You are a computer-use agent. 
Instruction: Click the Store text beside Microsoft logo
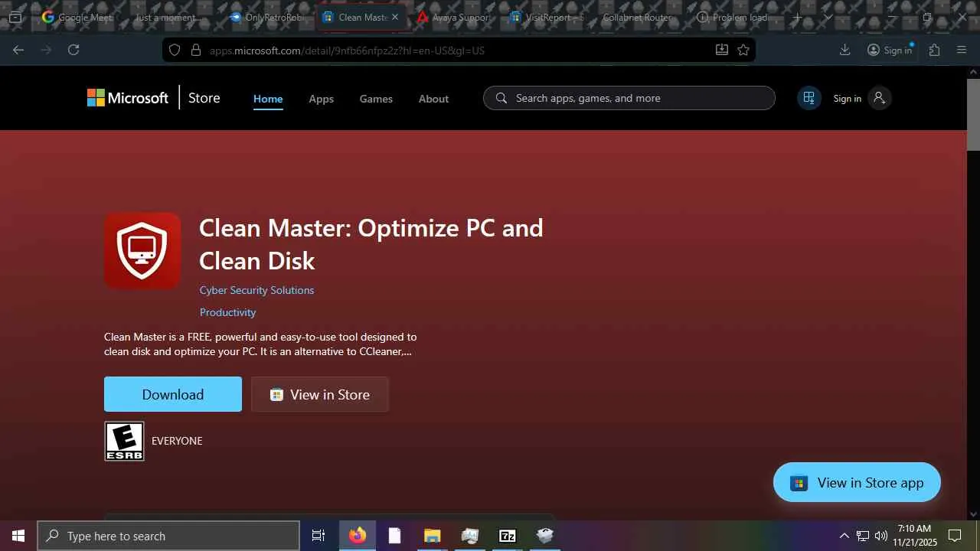pos(204,98)
